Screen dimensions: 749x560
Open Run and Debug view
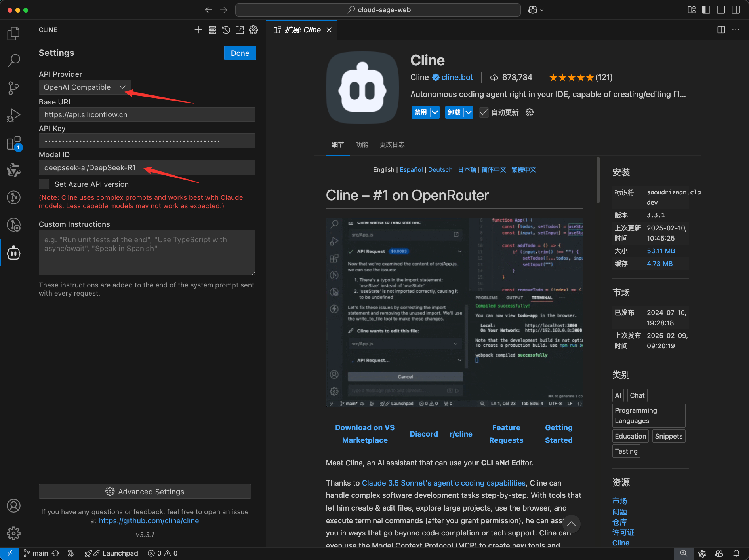(13, 115)
